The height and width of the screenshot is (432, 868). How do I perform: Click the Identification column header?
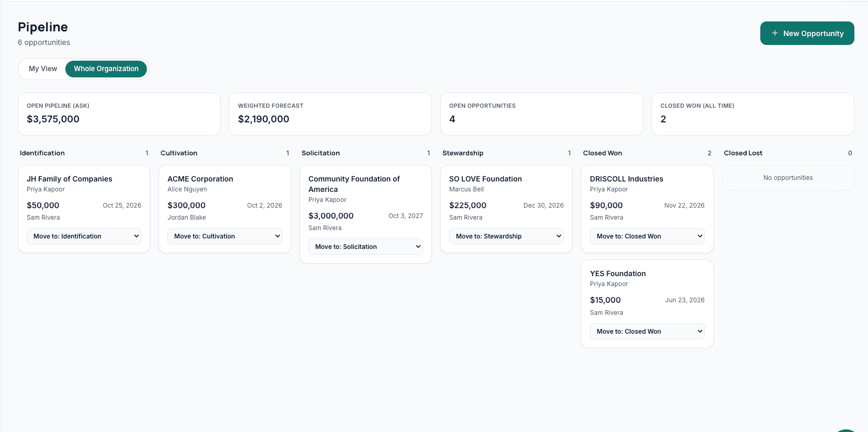point(42,153)
